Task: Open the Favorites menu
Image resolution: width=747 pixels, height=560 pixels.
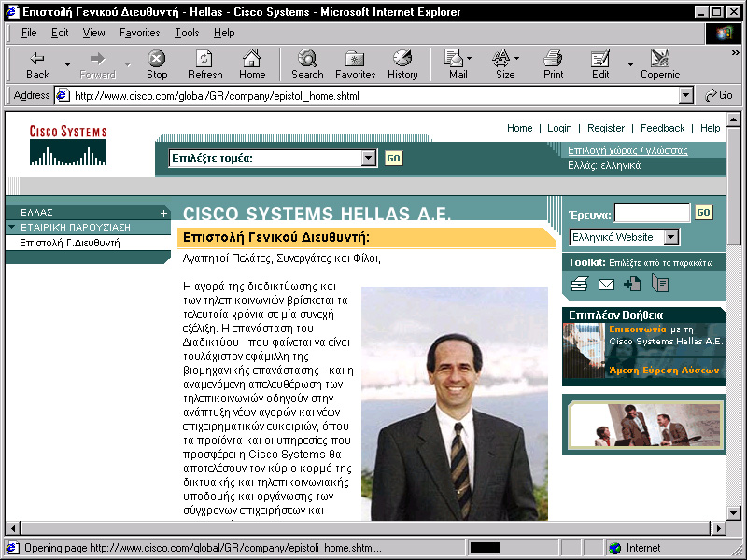Action: [x=139, y=33]
